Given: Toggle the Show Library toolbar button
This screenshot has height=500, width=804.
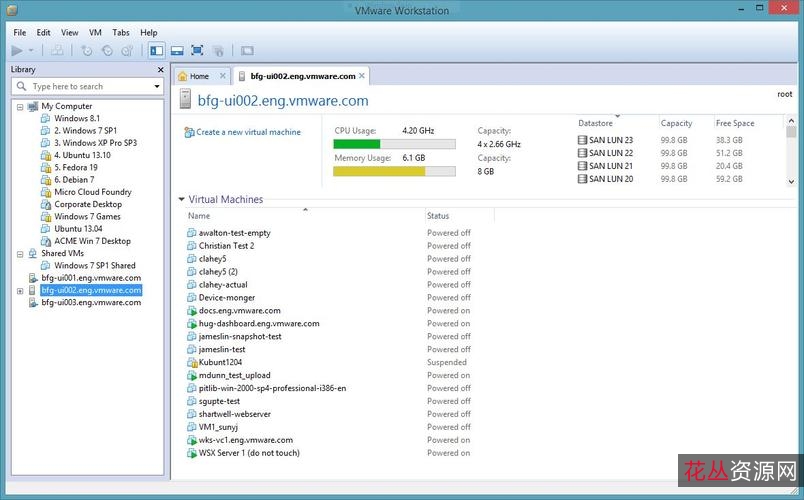Looking at the screenshot, I should [x=156, y=50].
